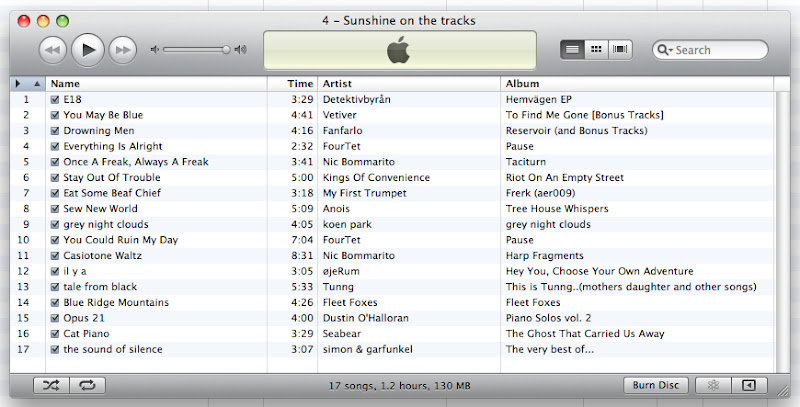This screenshot has height=407, width=800.
Task: Uncheck the You May Be Blue checkbox
Action: [55, 115]
